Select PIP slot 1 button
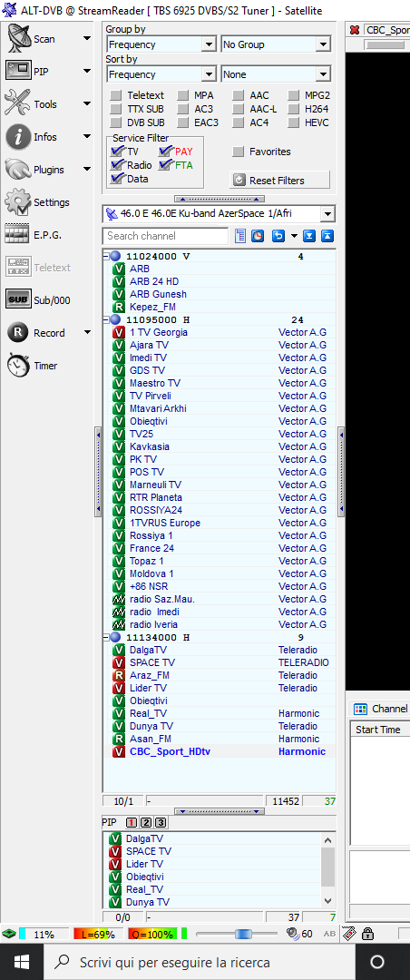 [x=132, y=822]
